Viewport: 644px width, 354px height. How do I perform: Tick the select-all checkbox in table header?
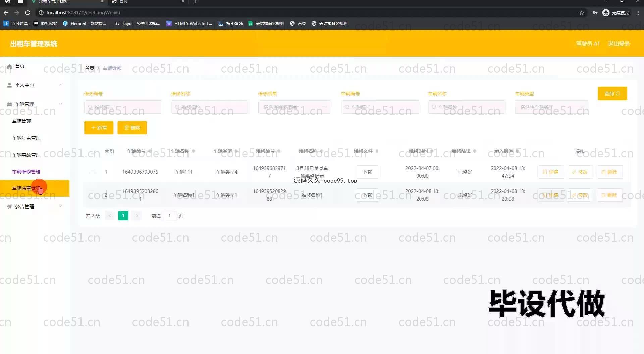tap(92, 151)
